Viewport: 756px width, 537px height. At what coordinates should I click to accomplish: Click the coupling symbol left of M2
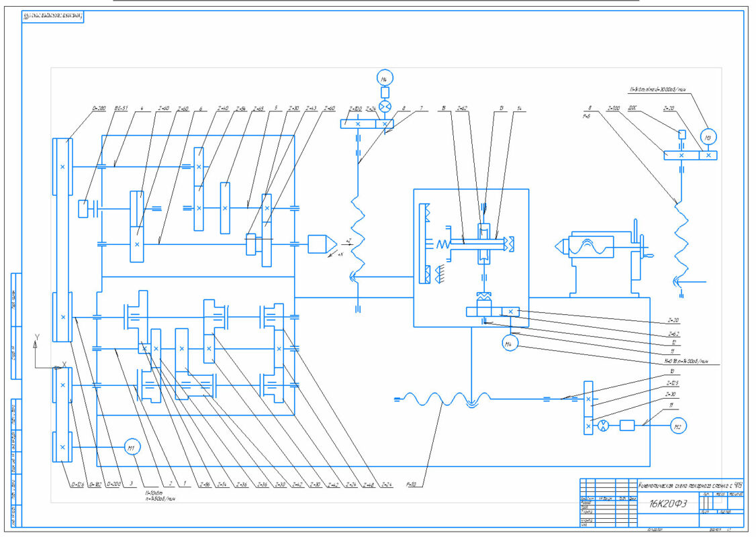(628, 425)
